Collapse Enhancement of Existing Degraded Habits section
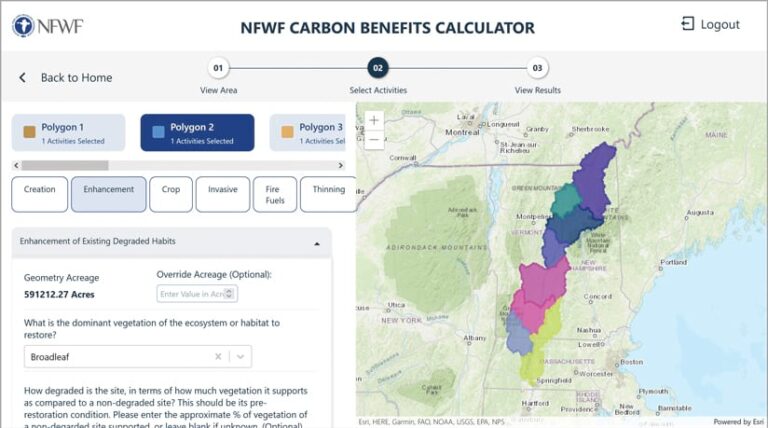This screenshot has height=428, width=768. tap(317, 242)
